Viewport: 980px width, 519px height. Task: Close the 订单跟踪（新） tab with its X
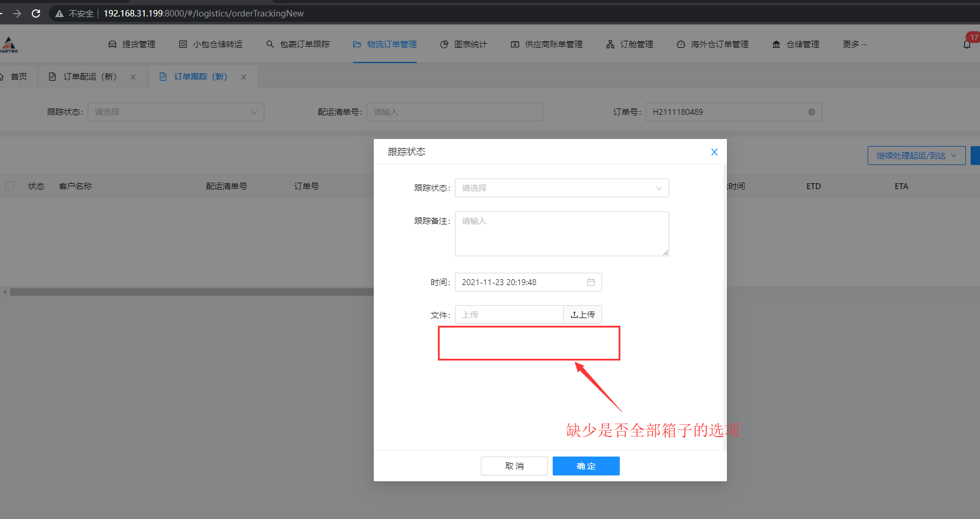(244, 77)
